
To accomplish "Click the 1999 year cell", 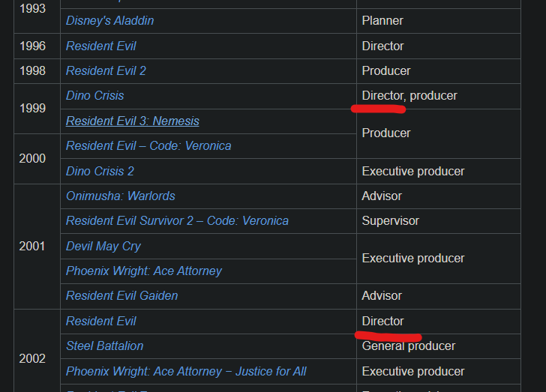I will (x=32, y=108).
